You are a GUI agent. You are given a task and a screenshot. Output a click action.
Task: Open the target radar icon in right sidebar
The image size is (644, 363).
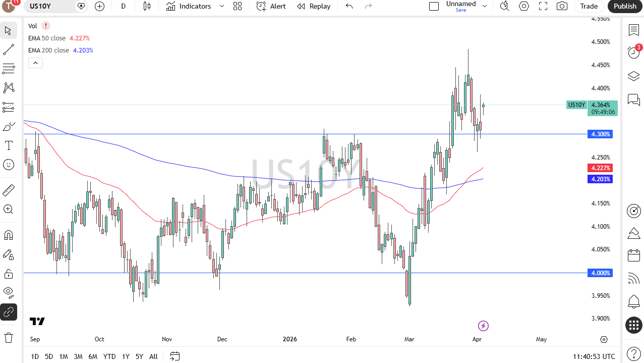634,211
